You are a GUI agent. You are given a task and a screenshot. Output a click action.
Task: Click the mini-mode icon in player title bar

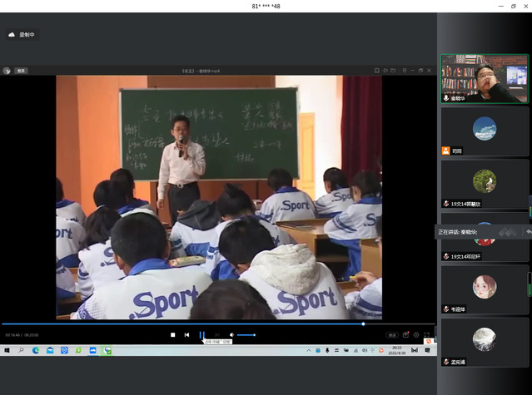(x=376, y=71)
